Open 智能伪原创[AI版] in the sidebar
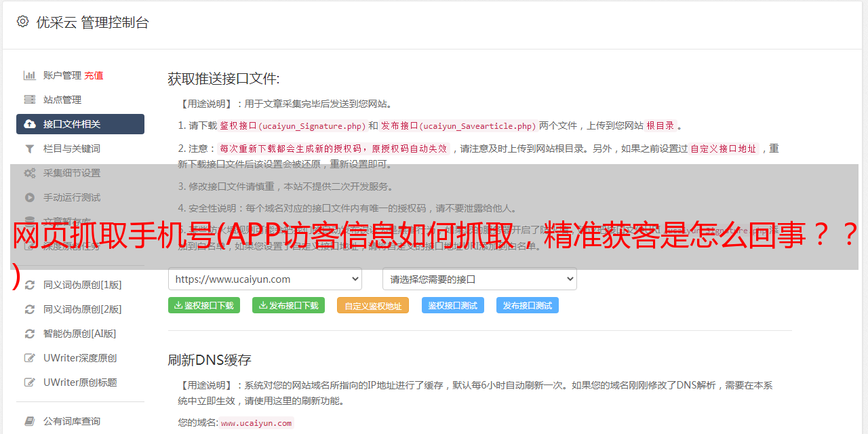This screenshot has width=868, height=434. 80,334
